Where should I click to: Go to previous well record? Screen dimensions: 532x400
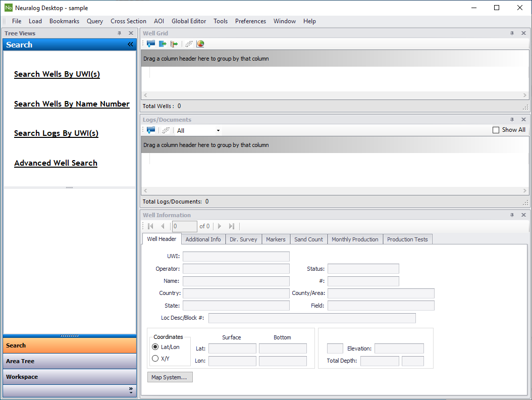tap(163, 226)
